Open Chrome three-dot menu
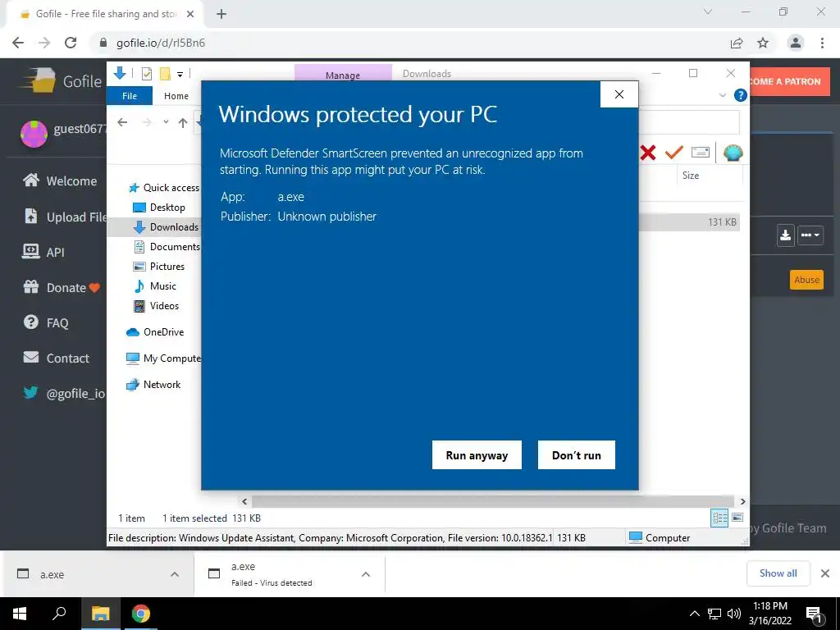Screen dimensions: 840x630 822,43
